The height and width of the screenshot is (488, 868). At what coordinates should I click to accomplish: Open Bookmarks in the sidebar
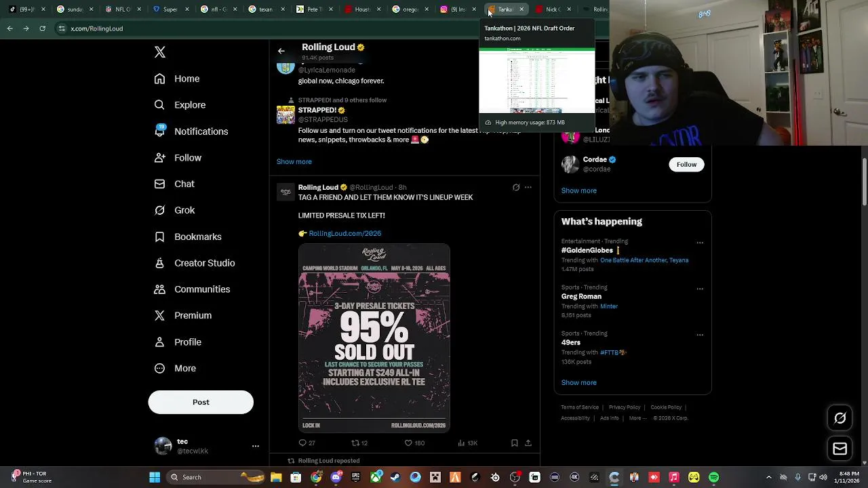pyautogui.click(x=188, y=237)
